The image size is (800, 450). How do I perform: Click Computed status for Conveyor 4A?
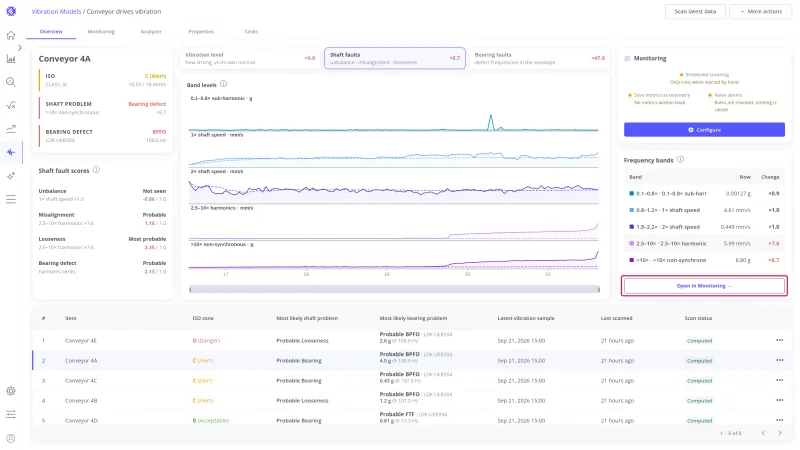click(x=699, y=361)
